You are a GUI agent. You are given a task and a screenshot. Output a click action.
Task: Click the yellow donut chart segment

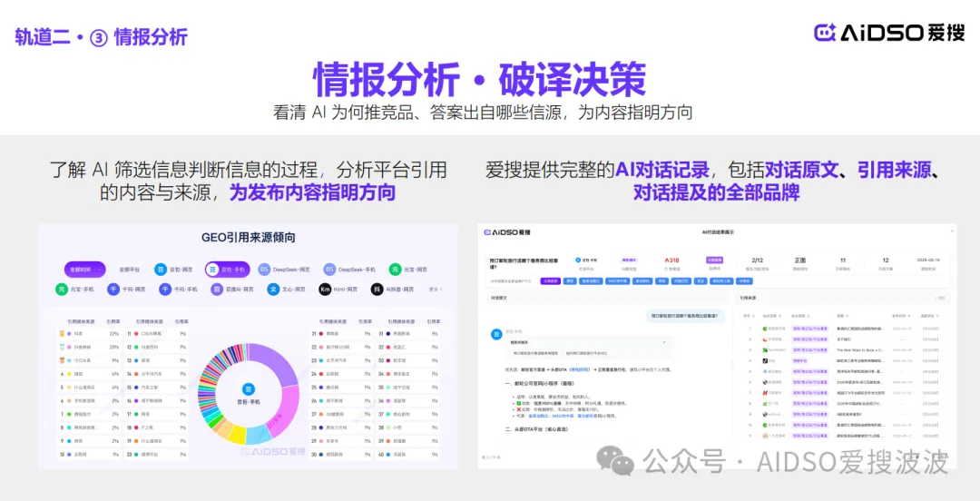point(238,434)
